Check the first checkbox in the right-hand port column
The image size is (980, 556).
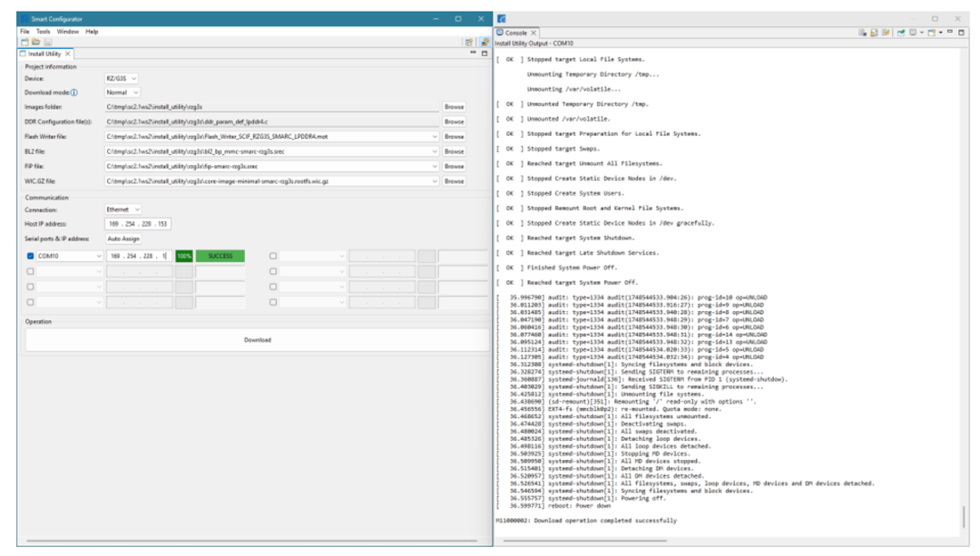coord(273,256)
